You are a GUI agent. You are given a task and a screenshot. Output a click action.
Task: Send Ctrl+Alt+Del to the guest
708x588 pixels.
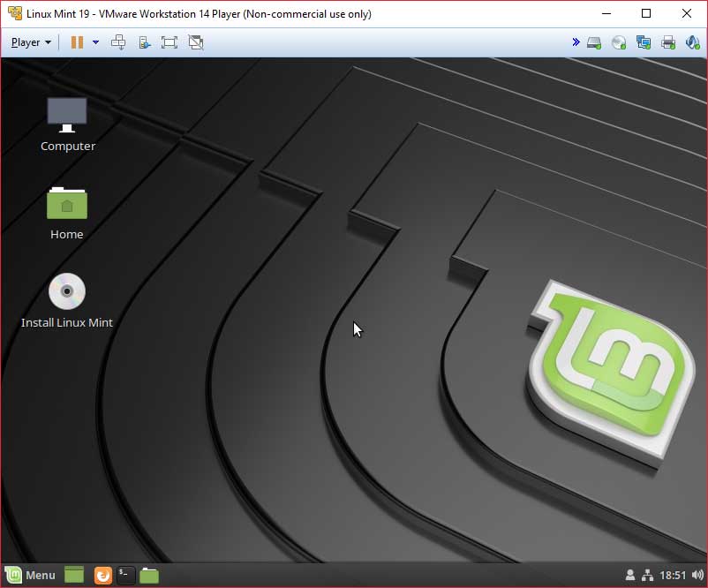coord(118,42)
